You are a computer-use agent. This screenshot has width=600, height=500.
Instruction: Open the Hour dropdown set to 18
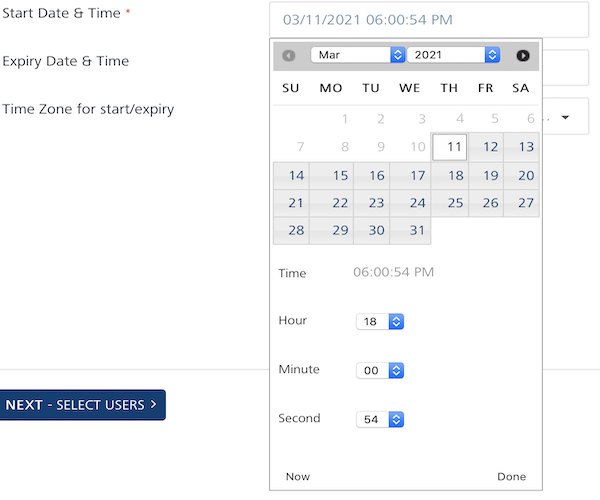[x=380, y=322]
